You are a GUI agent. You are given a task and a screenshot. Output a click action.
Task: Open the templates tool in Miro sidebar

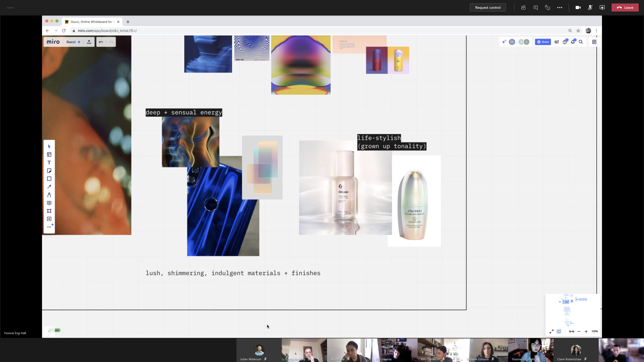point(49,154)
